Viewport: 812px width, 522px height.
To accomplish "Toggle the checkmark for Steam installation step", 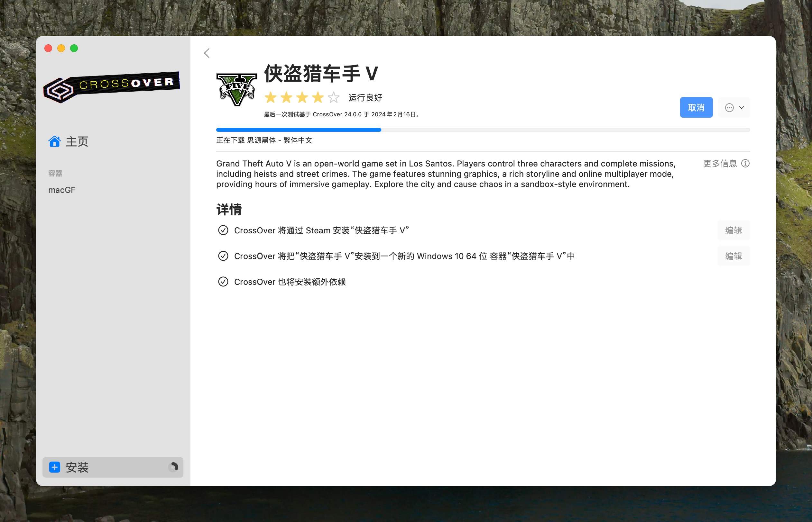I will pos(223,230).
